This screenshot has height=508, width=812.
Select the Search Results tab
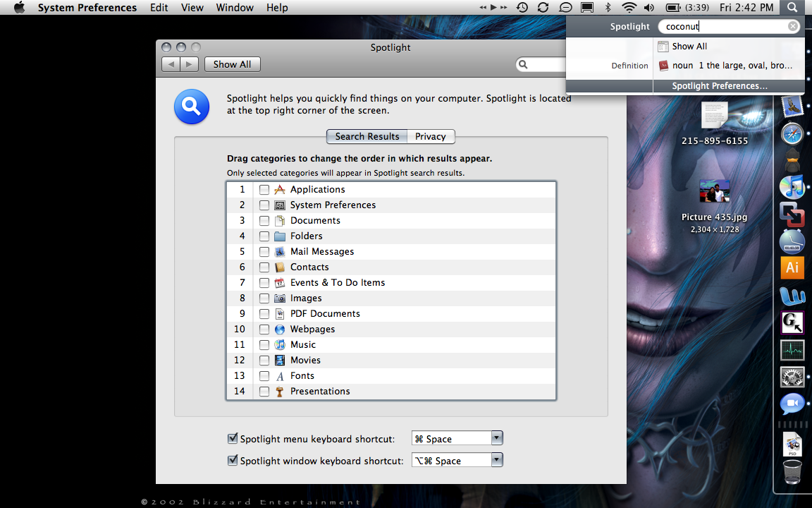367,136
